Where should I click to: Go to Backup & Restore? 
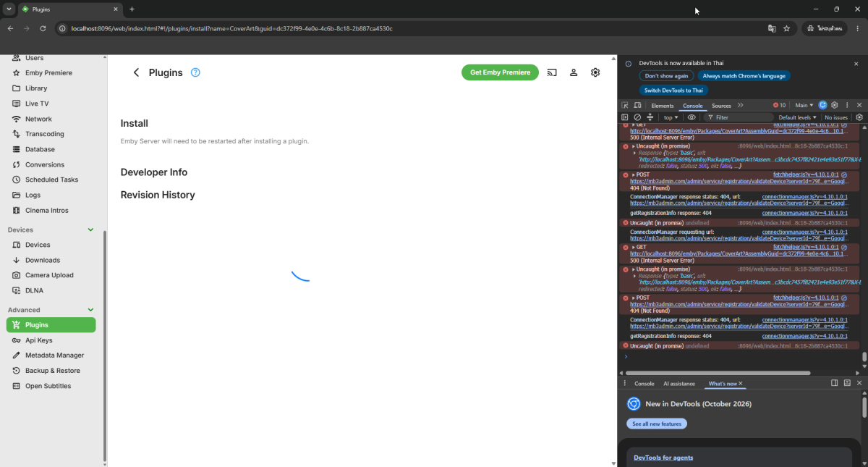click(x=51, y=371)
